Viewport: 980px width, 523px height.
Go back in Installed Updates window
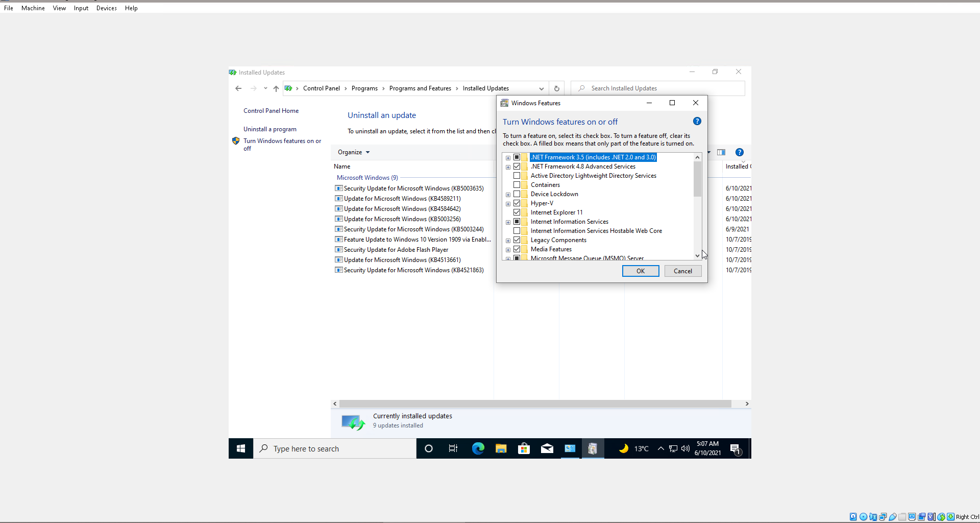pyautogui.click(x=238, y=88)
